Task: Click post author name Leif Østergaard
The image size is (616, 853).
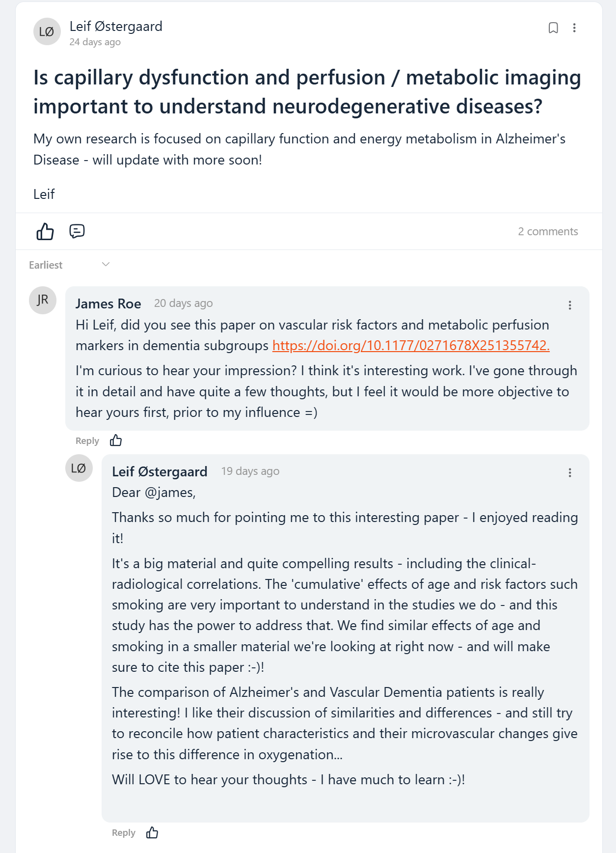Action: pyautogui.click(x=116, y=27)
